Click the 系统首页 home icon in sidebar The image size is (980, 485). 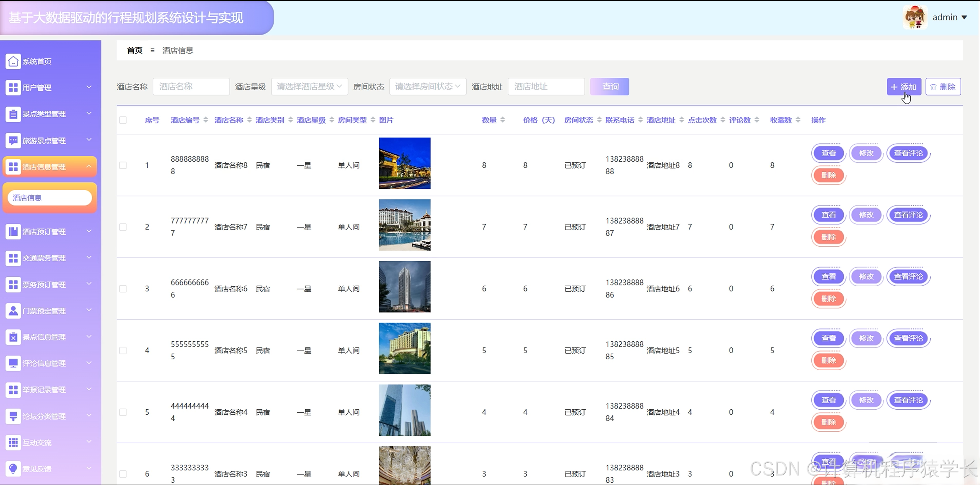tap(13, 61)
